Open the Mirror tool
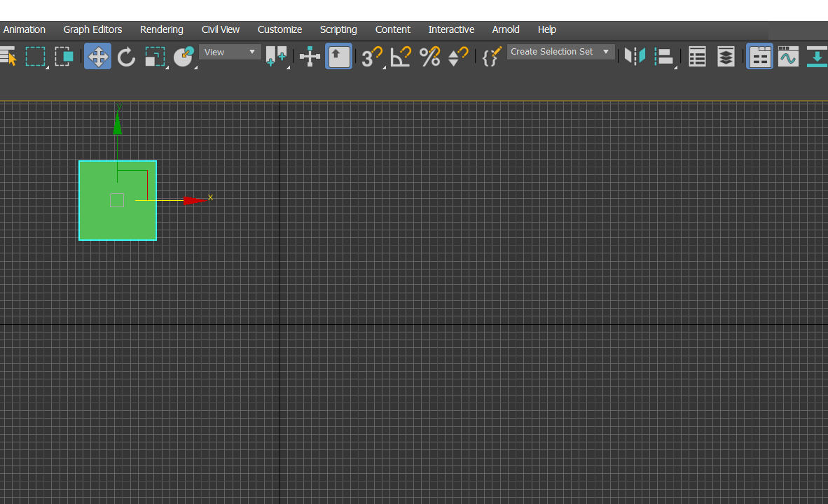This screenshot has width=828, height=504. pos(634,57)
